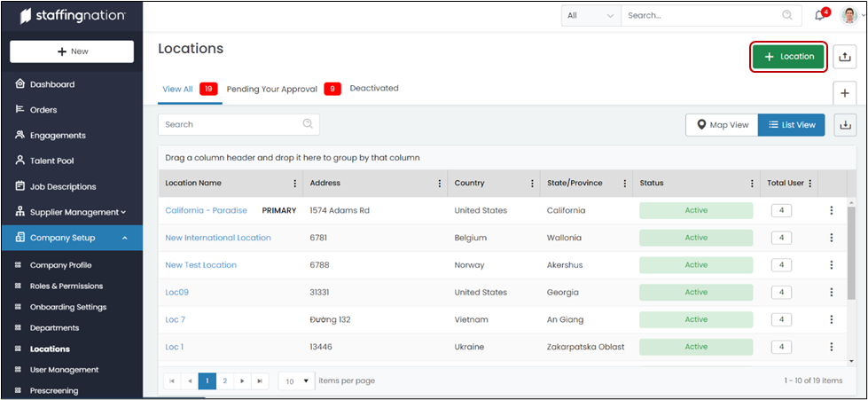Open the Country column menu dots
This screenshot has height=400, width=868.
(x=532, y=184)
